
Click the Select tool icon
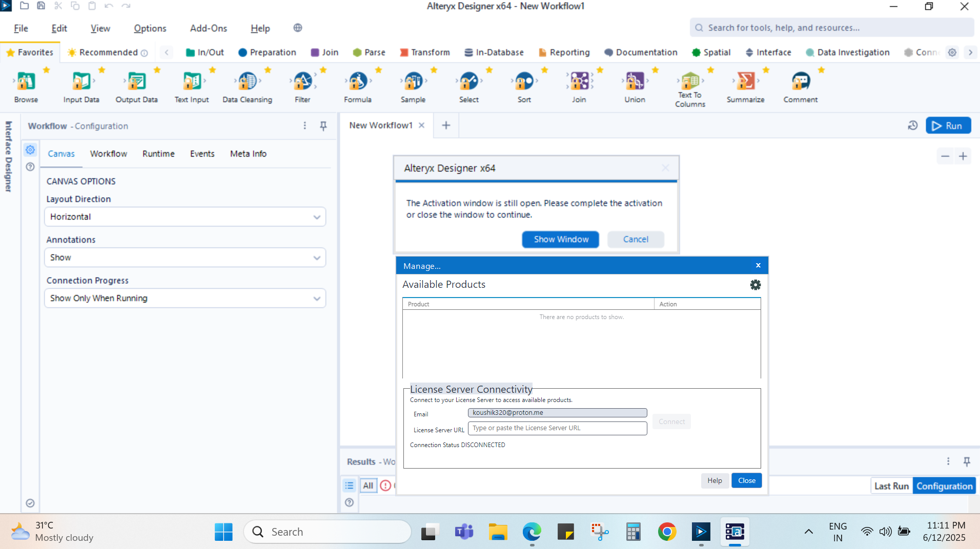(x=468, y=81)
